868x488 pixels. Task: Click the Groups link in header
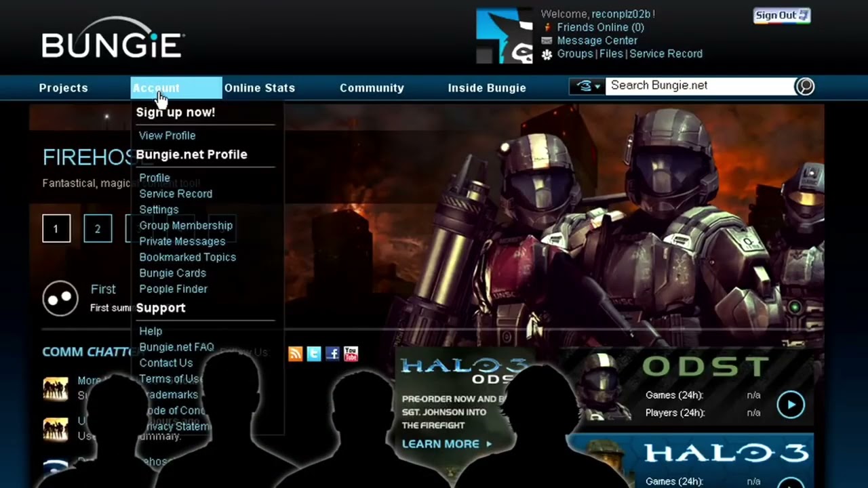(x=575, y=54)
